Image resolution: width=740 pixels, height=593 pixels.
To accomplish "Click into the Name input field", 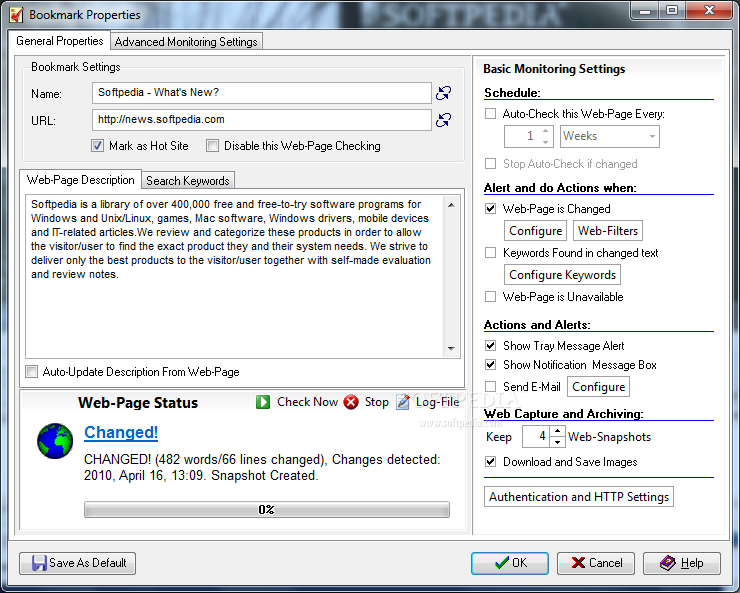I will [261, 92].
